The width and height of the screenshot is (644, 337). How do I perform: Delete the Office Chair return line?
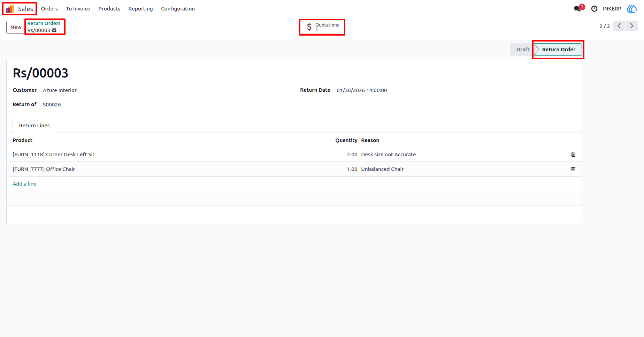(x=573, y=169)
